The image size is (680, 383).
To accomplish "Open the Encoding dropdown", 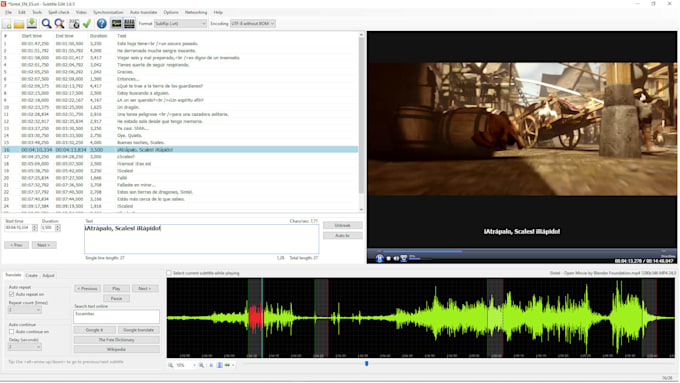I will pos(253,23).
